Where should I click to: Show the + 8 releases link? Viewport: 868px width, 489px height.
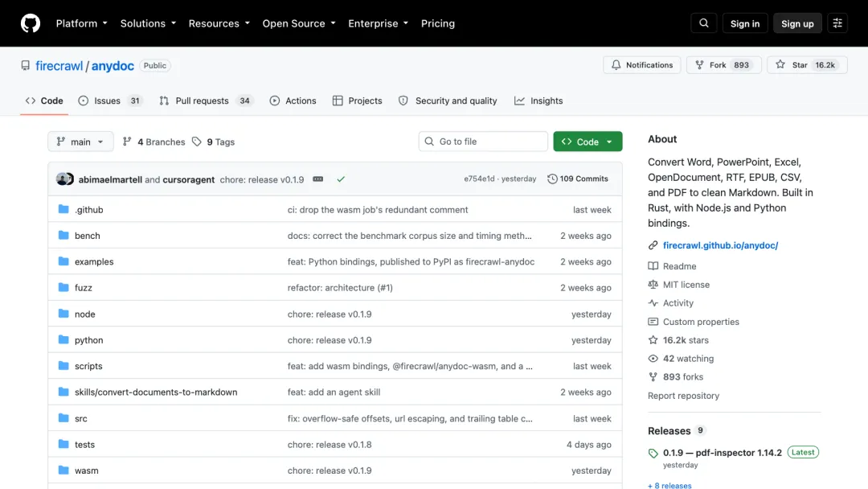click(669, 485)
